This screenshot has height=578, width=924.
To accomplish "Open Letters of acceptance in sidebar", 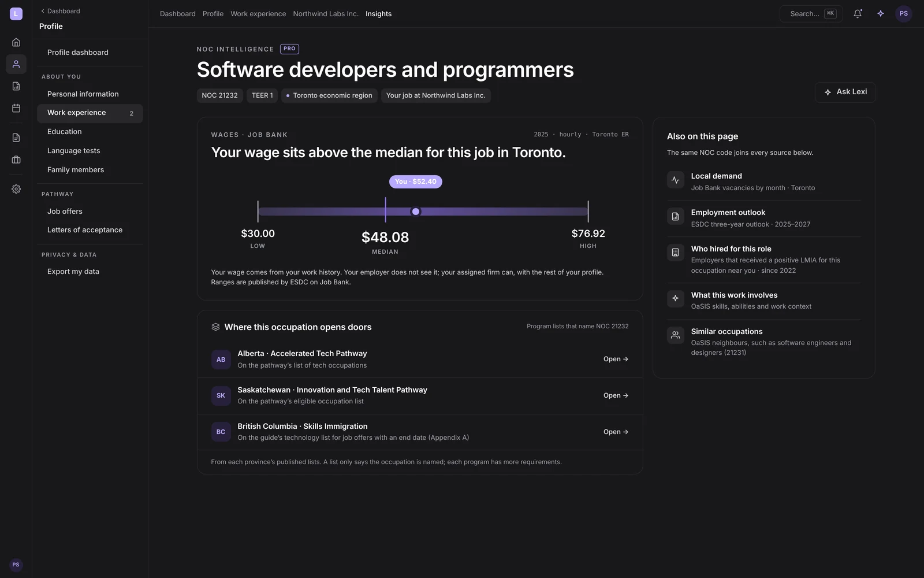I will pos(90,230).
